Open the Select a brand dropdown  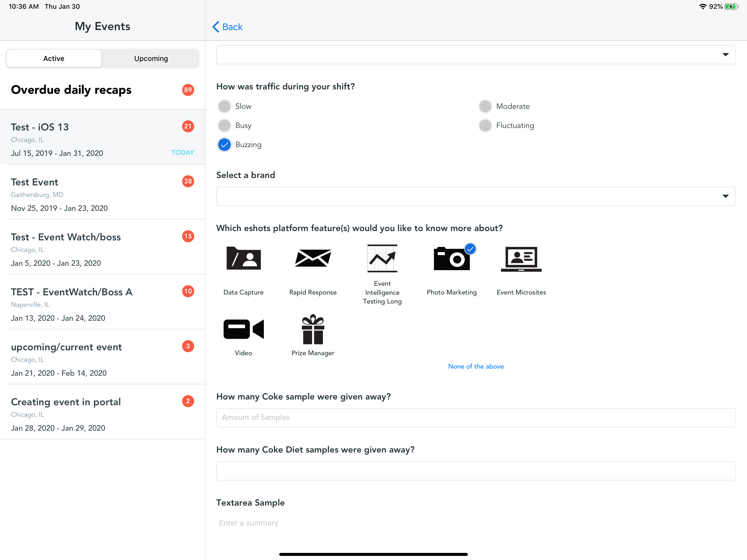click(476, 196)
